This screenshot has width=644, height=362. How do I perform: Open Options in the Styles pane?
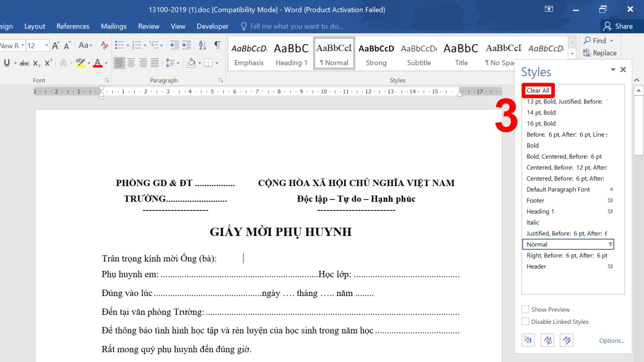point(611,341)
